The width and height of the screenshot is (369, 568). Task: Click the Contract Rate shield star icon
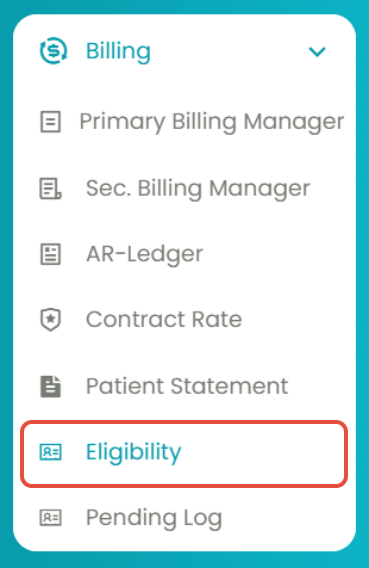(x=50, y=320)
